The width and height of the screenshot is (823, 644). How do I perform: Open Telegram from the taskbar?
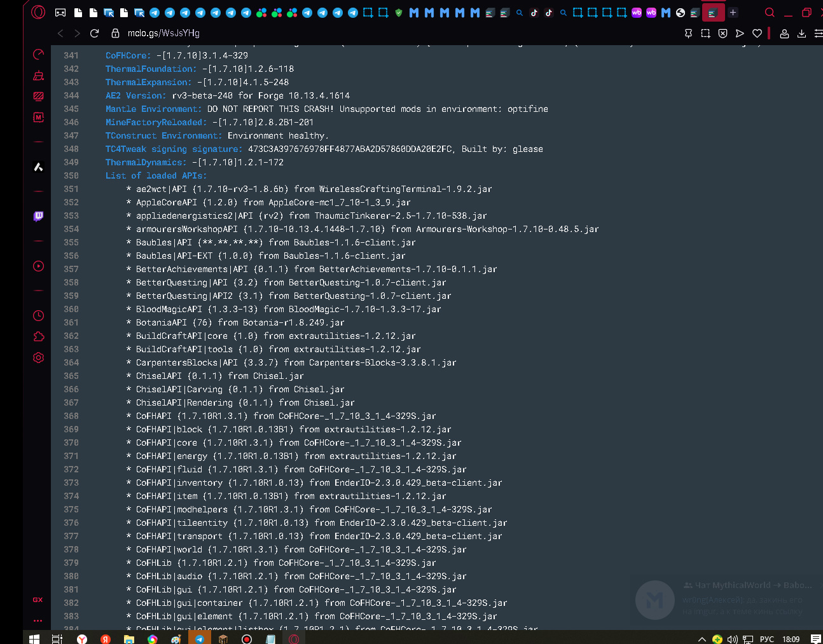click(x=200, y=638)
